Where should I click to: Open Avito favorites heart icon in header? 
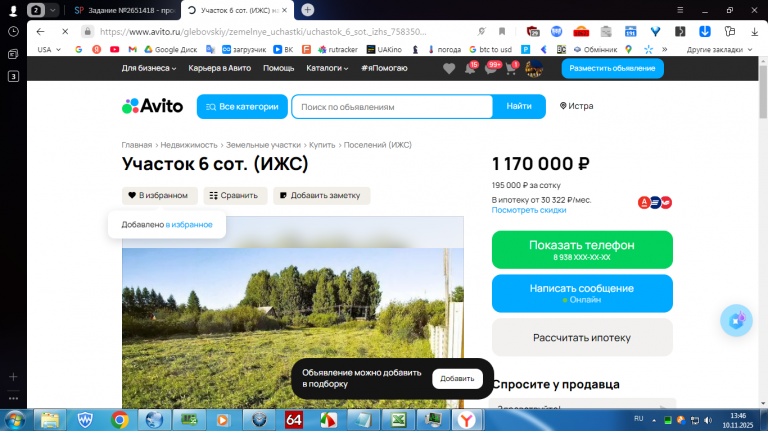(x=449, y=69)
